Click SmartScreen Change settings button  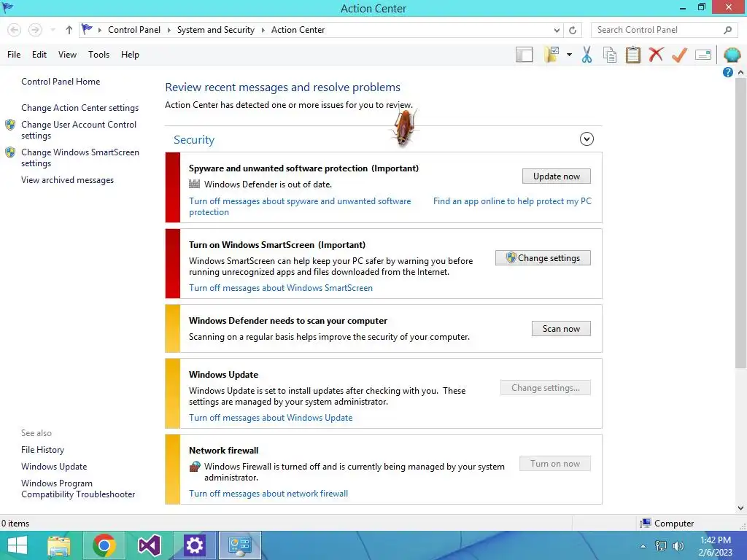[x=543, y=257]
